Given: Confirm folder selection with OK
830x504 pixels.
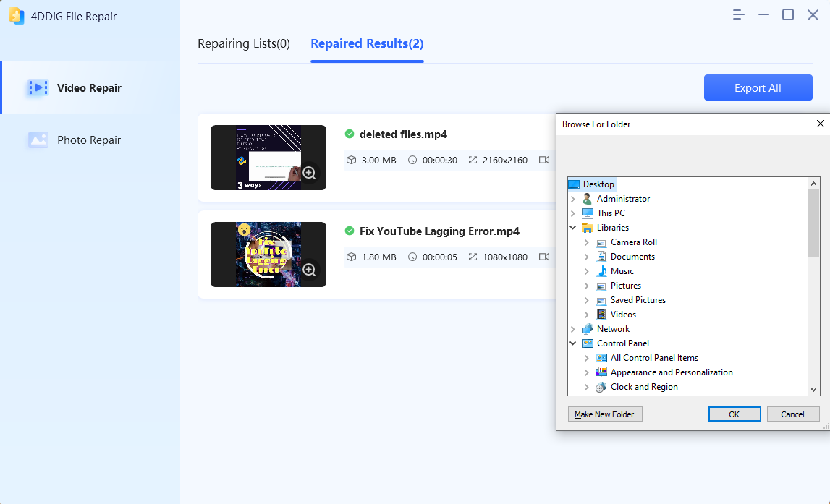Looking at the screenshot, I should click(x=734, y=414).
